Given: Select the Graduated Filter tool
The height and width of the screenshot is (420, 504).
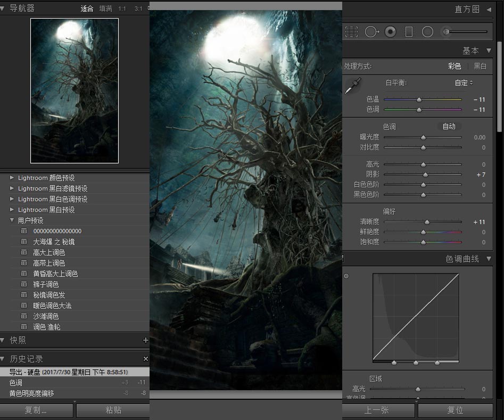Looking at the screenshot, I should pyautogui.click(x=409, y=31).
